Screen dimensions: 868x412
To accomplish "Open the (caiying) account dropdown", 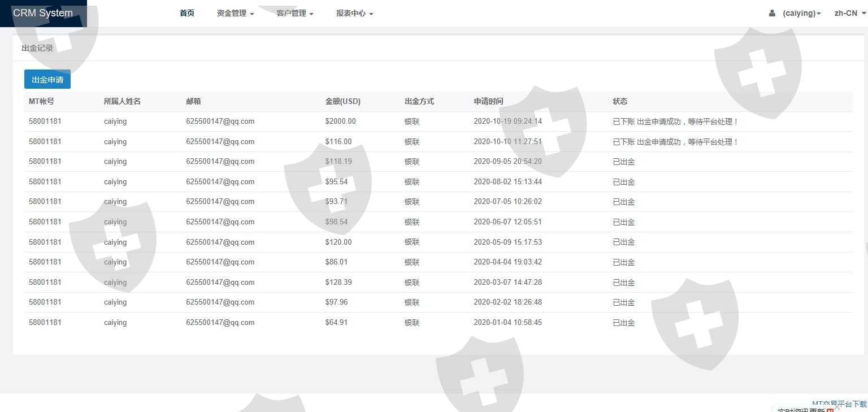I will click(801, 13).
